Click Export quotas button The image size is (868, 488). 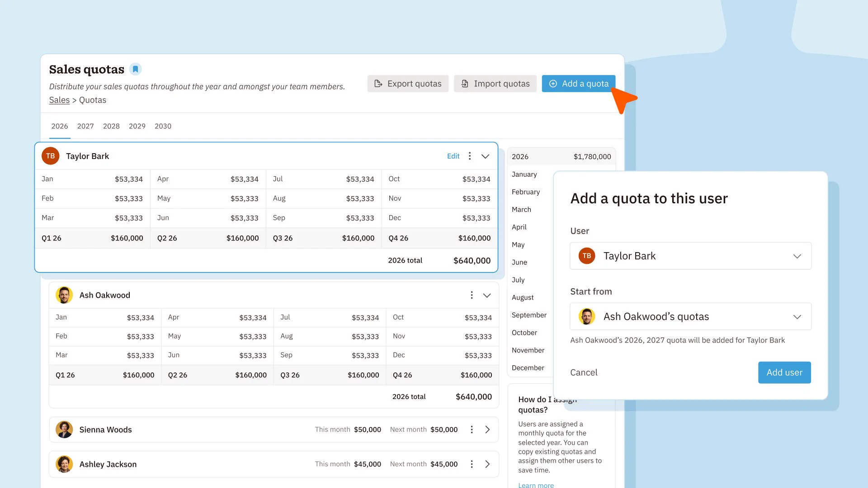point(408,84)
